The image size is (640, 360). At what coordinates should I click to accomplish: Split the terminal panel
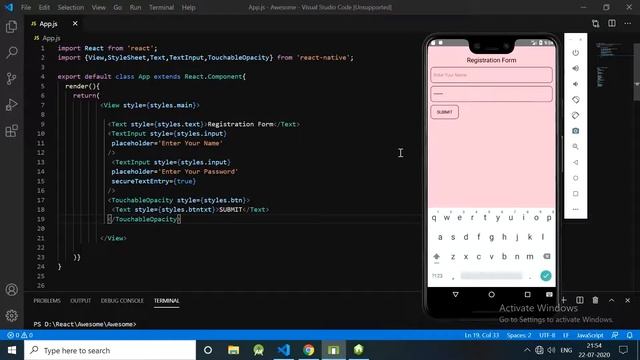580,300
